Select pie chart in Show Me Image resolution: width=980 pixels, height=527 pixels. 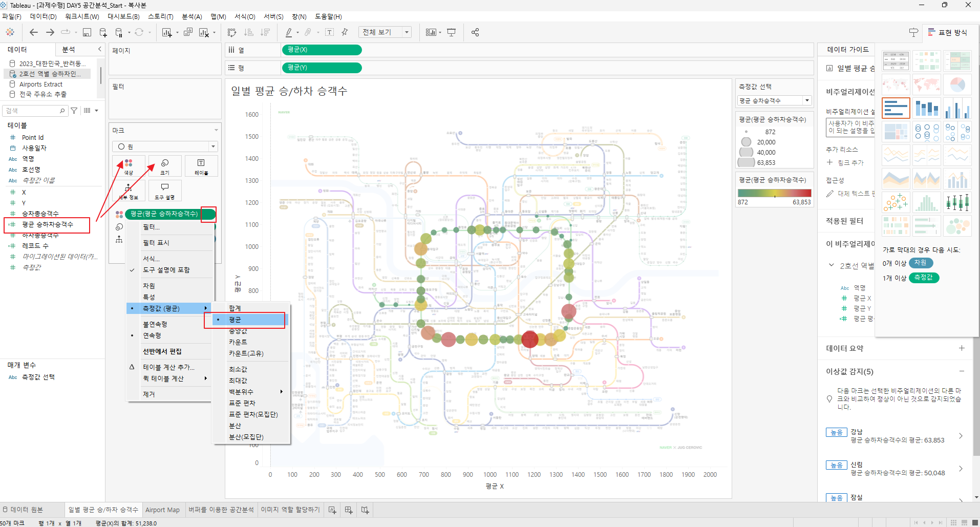tap(957, 85)
